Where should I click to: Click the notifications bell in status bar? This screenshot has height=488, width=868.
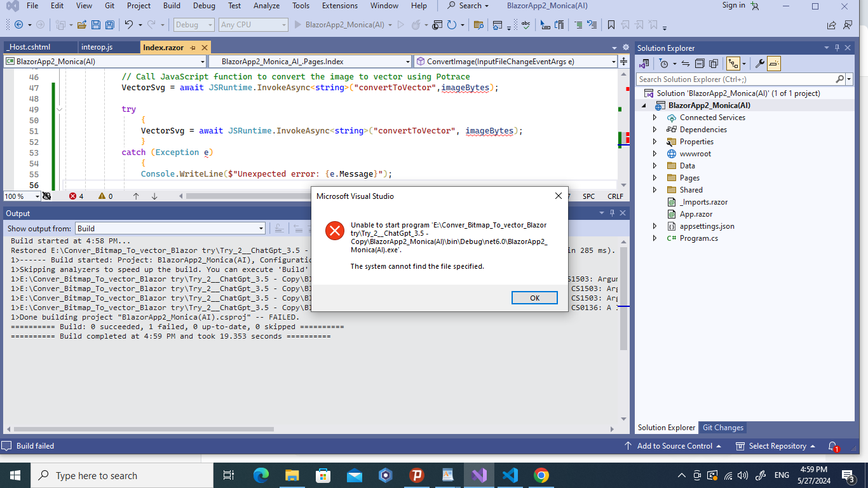point(834,446)
